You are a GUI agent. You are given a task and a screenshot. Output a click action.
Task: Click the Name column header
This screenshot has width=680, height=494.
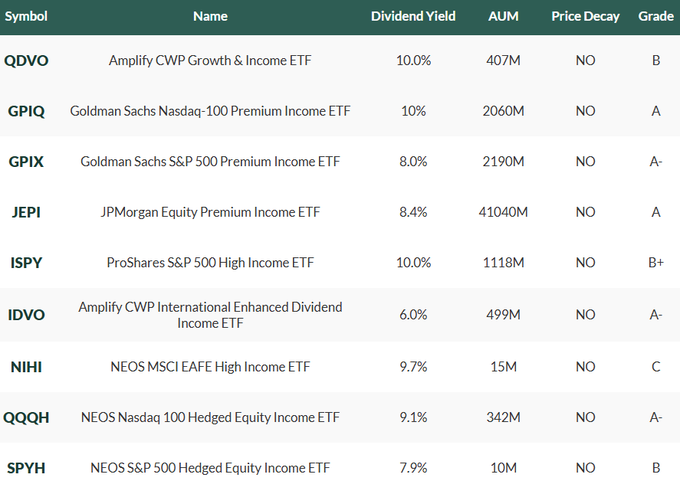210,16
